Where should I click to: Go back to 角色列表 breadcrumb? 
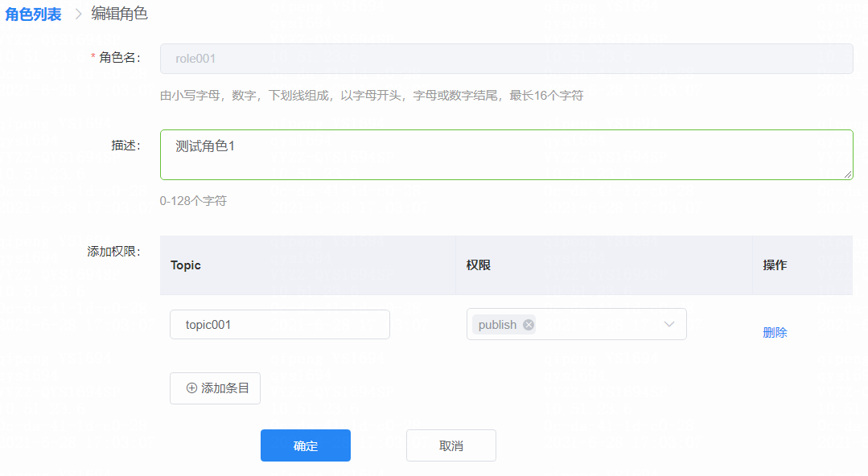click(33, 14)
